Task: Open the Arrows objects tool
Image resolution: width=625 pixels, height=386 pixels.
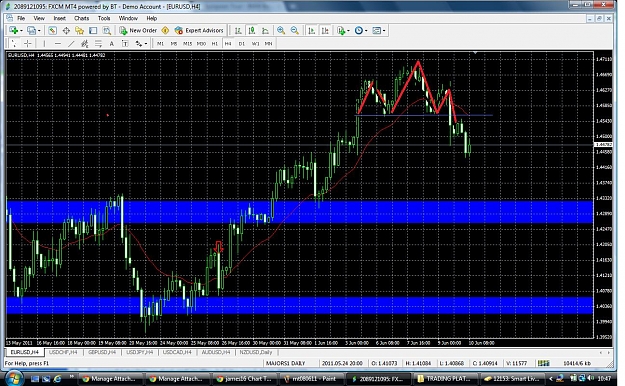Action: (138, 43)
